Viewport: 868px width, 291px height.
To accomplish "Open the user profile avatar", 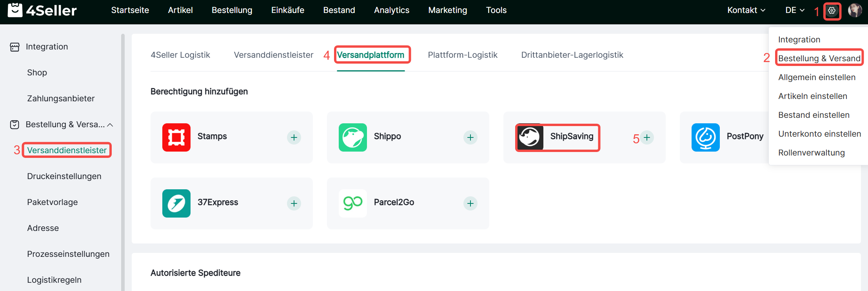I will [x=855, y=10].
